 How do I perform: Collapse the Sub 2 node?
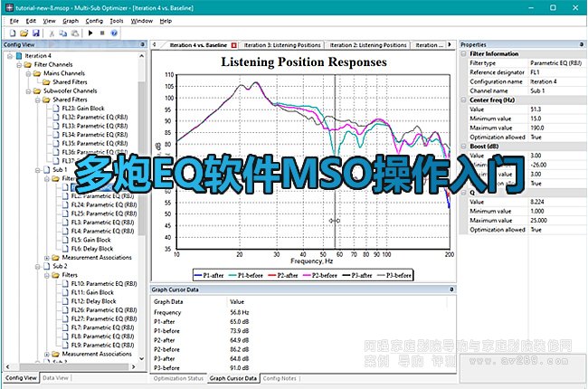(x=37, y=266)
